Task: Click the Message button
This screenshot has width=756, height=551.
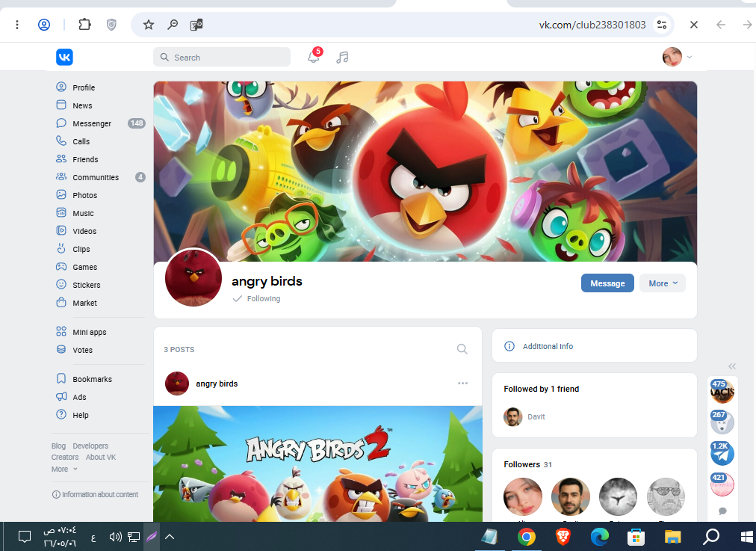Action: 607,283
